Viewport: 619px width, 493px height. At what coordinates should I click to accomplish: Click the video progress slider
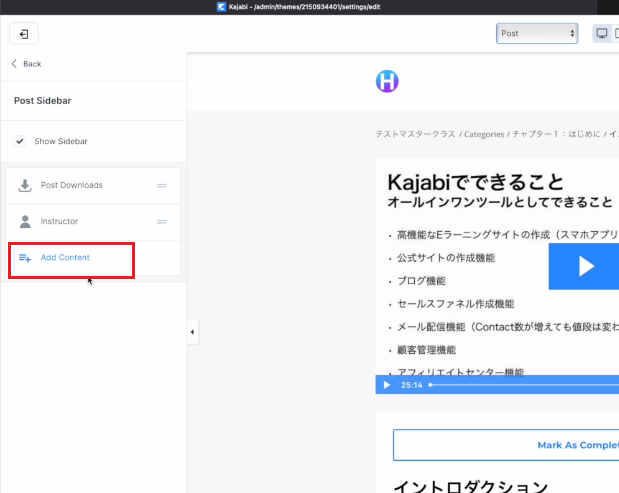pyautogui.click(x=524, y=385)
